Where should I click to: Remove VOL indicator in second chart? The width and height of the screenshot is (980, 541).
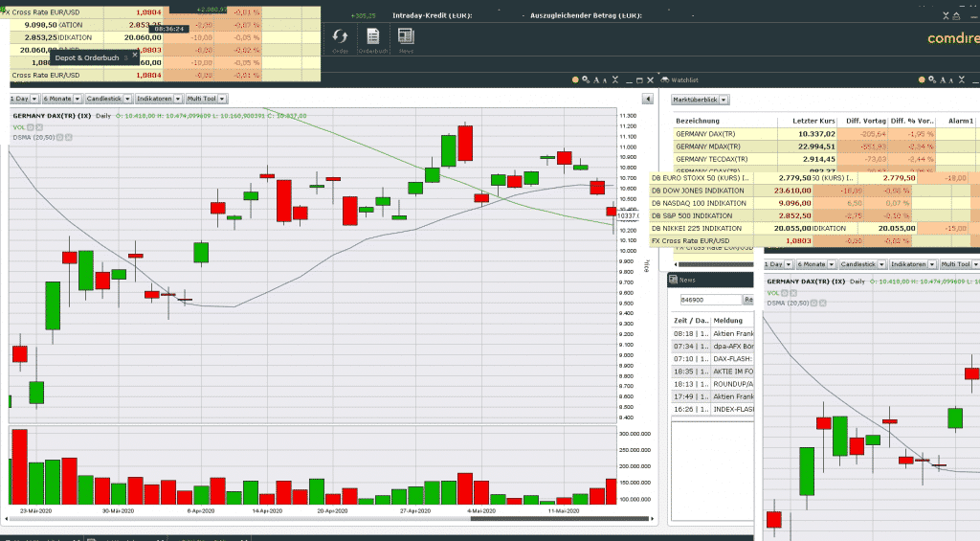793,293
